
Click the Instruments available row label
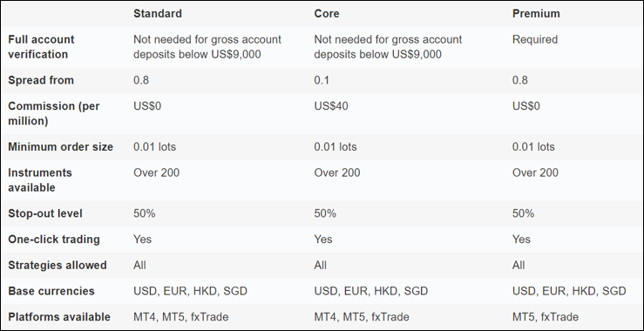(x=40, y=180)
